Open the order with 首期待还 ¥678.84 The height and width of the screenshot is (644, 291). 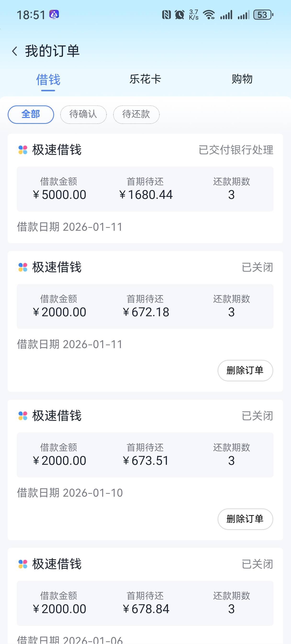click(145, 603)
